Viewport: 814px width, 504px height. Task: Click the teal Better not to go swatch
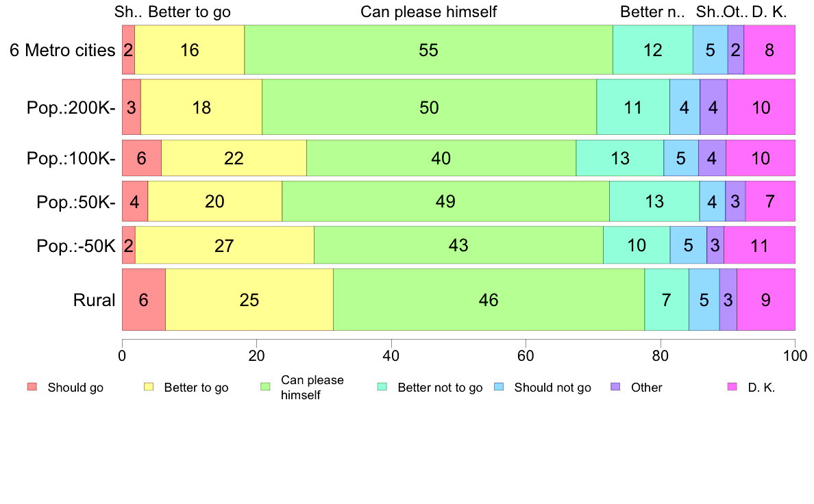(382, 387)
